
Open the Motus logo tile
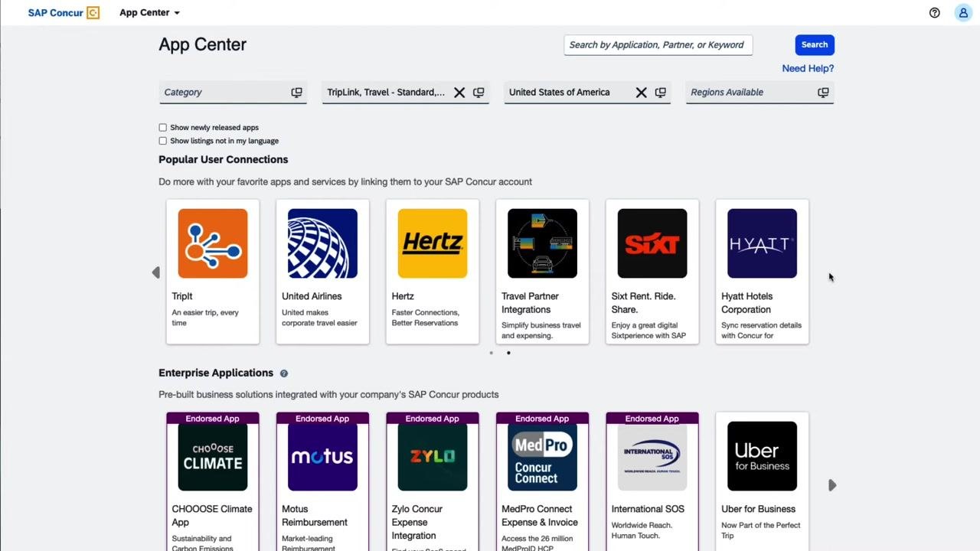coord(322,456)
